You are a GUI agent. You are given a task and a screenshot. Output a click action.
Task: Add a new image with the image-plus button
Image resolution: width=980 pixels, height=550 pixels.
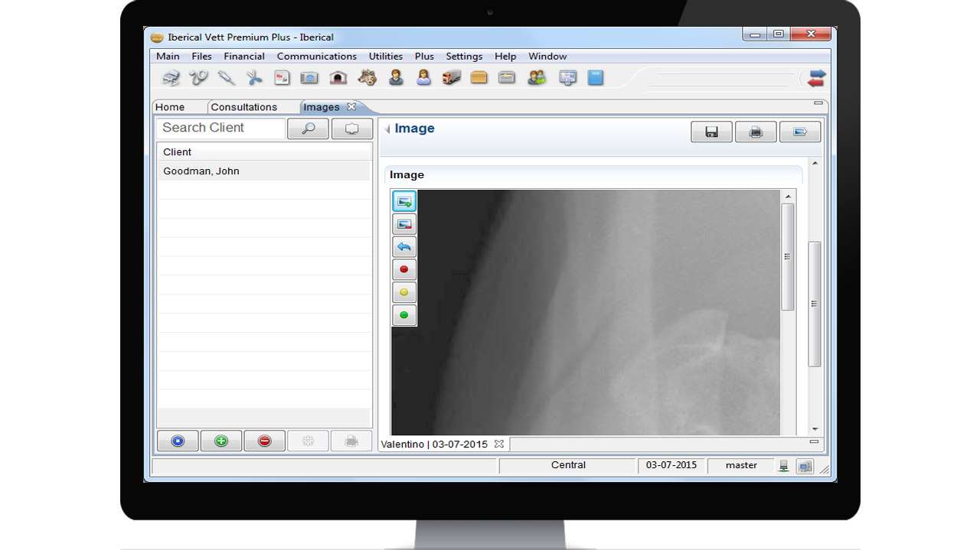[x=404, y=201]
